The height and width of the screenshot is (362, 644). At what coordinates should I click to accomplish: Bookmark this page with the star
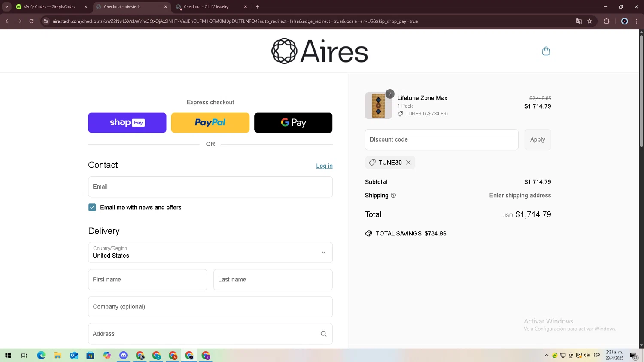coord(590,21)
